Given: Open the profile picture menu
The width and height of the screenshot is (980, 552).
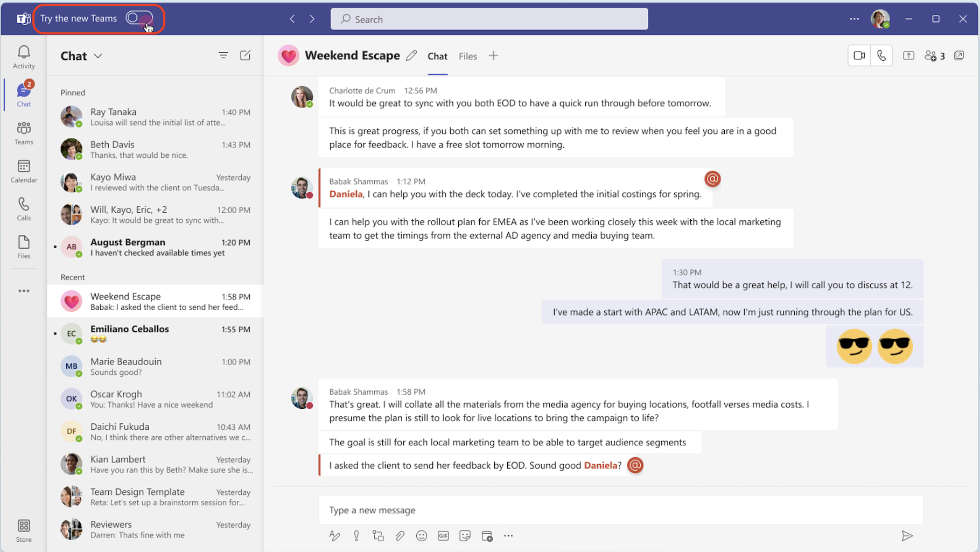Looking at the screenshot, I should pyautogui.click(x=880, y=19).
